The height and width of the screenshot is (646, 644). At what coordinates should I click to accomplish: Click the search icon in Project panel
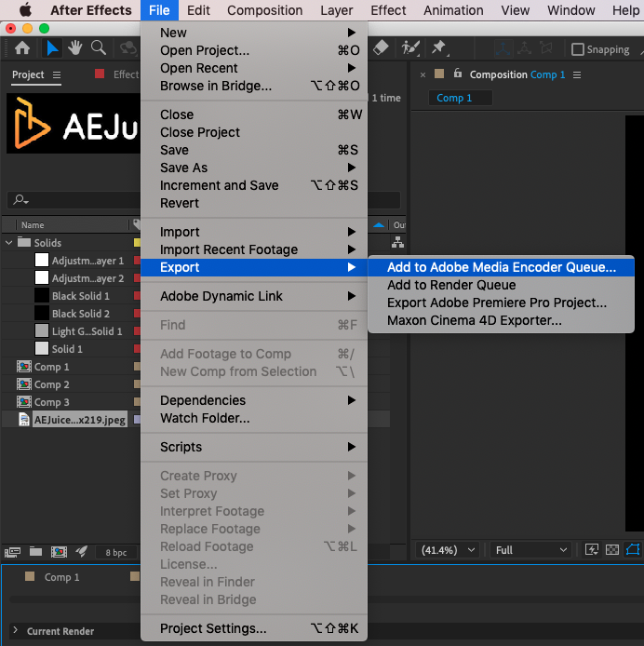20,200
